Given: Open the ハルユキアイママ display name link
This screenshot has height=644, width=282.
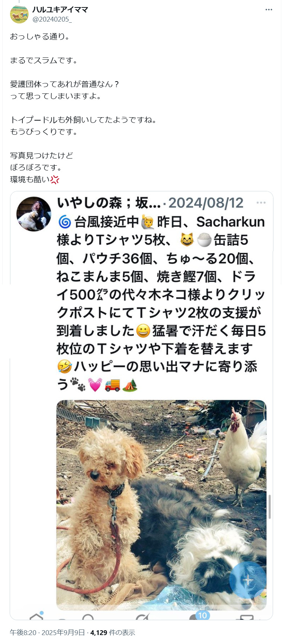Looking at the screenshot, I should pos(60,10).
